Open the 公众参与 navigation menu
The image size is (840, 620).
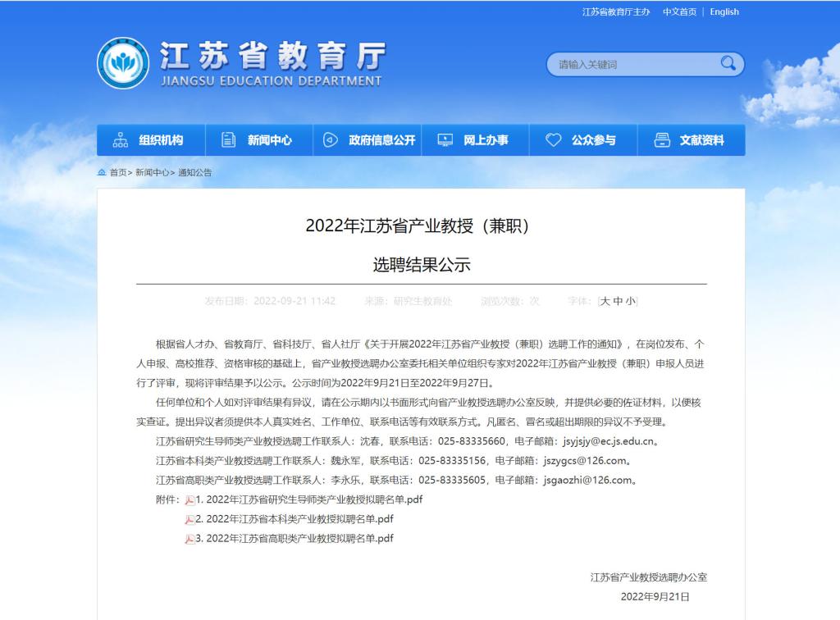point(593,140)
